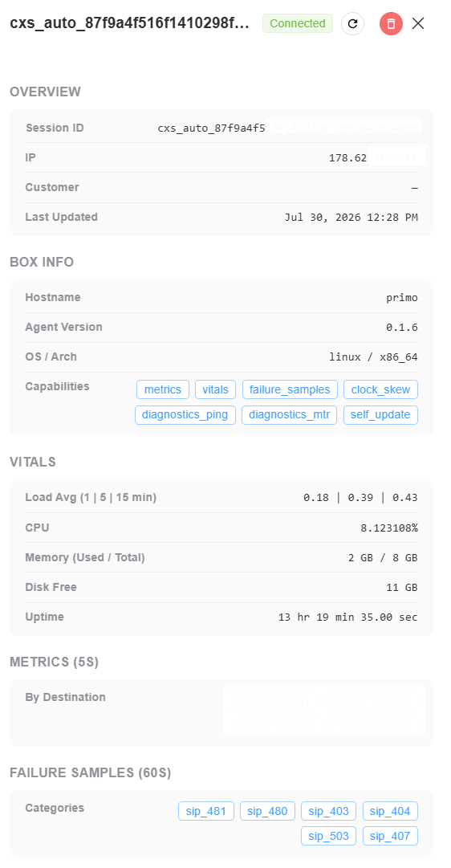This screenshot has height=868, width=451.
Task: Click the self_update capability tag
Action: click(x=380, y=415)
